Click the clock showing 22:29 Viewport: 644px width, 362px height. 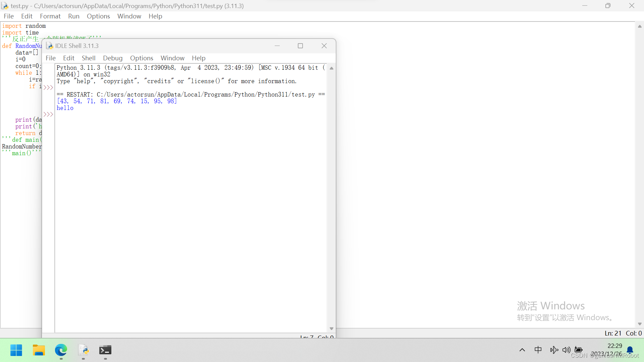coord(614,346)
